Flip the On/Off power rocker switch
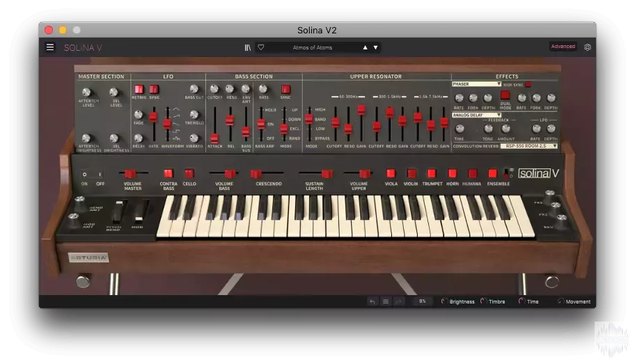The height and width of the screenshot is (364, 635). (92, 175)
